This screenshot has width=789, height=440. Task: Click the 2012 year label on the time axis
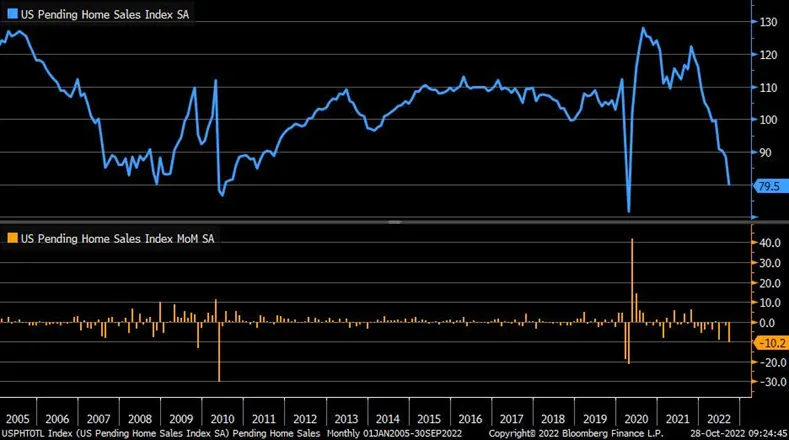[x=305, y=419]
